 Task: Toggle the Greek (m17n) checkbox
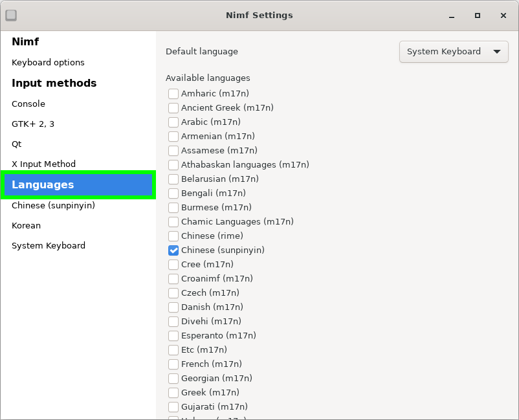point(173,393)
